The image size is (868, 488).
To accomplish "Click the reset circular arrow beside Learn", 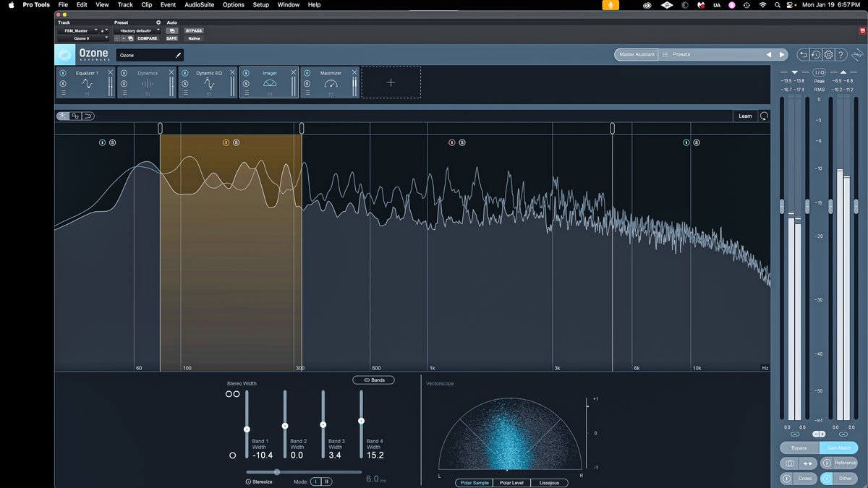I will 764,116.
